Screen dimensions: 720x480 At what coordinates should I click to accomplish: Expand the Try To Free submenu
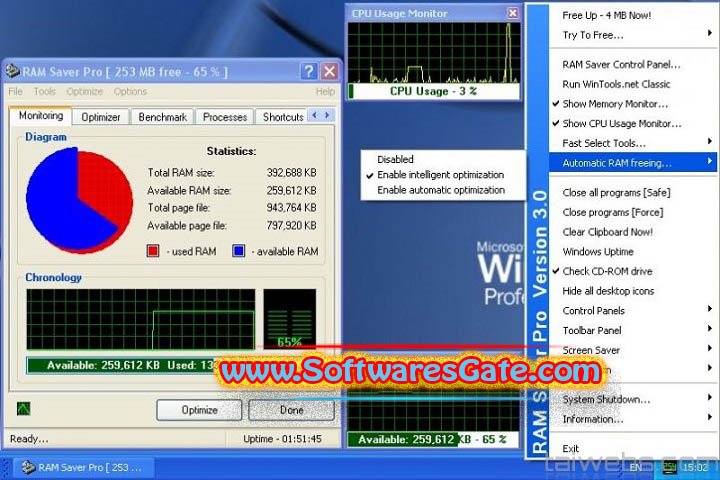point(633,35)
